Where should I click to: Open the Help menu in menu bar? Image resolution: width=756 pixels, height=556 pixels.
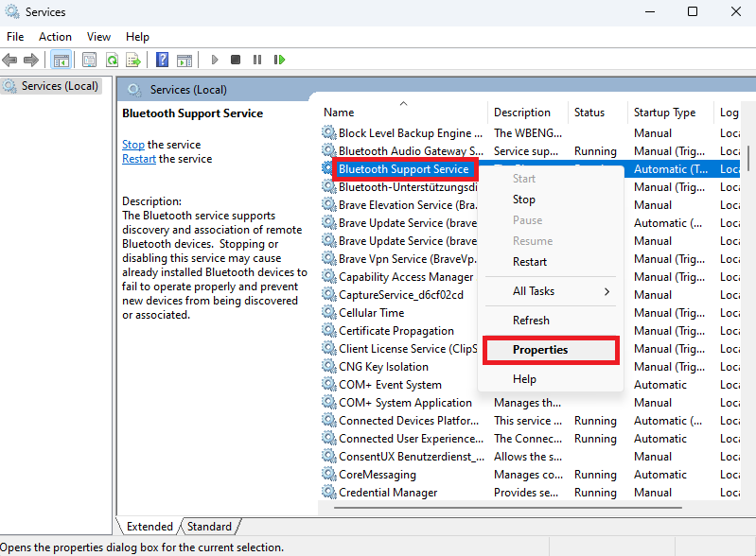tap(137, 37)
